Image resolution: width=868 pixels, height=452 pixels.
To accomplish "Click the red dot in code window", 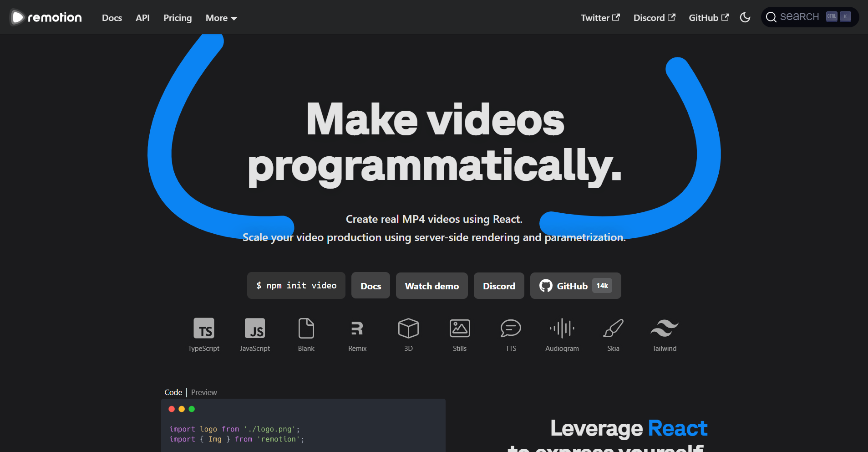I will (172, 409).
